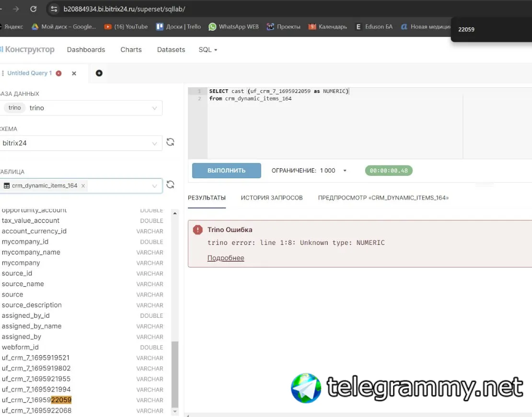Open the bitrix24 schema dropdown
This screenshot has width=532, height=417.
(x=81, y=143)
